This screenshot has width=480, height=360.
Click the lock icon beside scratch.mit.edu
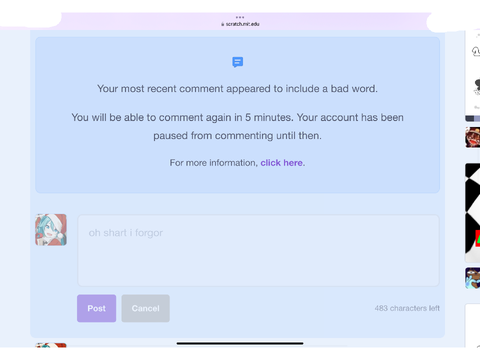pyautogui.click(x=223, y=24)
